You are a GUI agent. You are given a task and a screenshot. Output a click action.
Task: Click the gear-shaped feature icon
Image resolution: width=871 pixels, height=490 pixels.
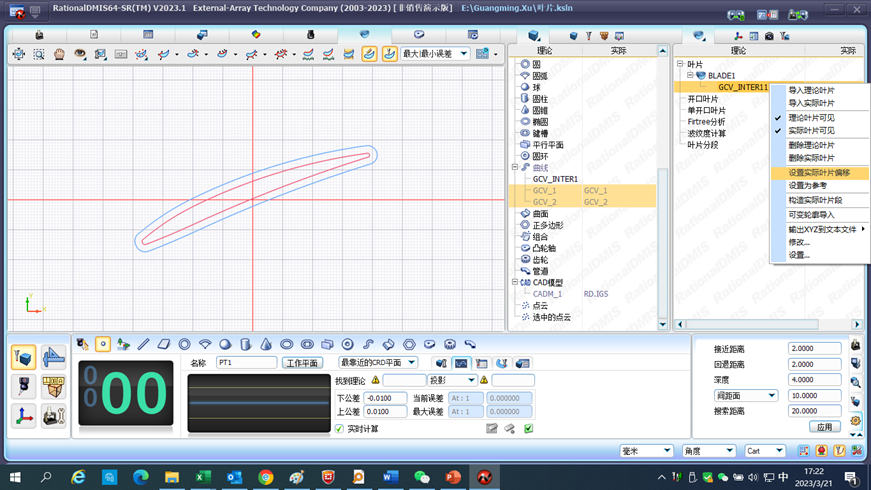pyautogui.click(x=450, y=344)
